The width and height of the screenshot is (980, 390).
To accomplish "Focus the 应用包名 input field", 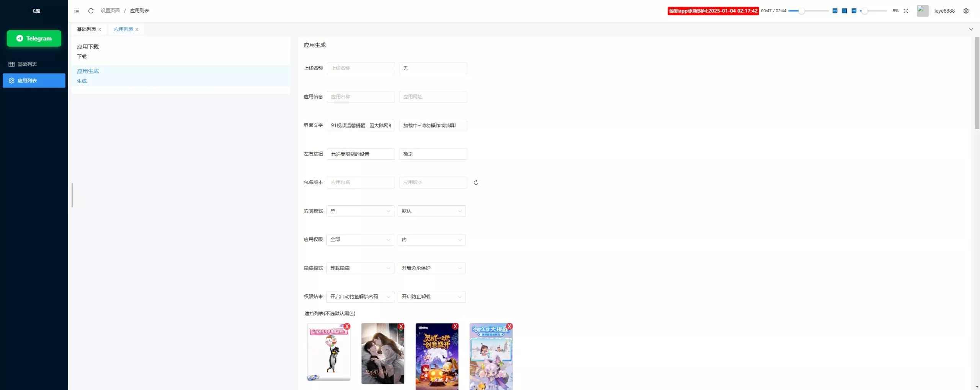I will coord(361,182).
